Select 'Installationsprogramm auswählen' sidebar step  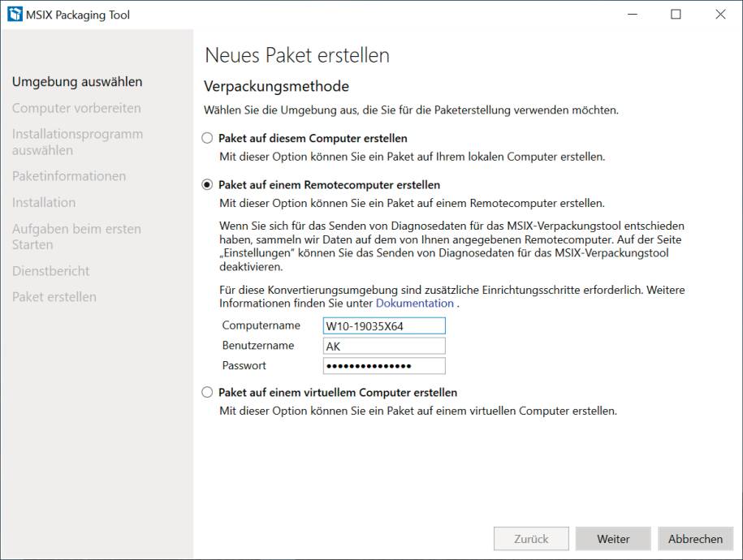(x=77, y=142)
